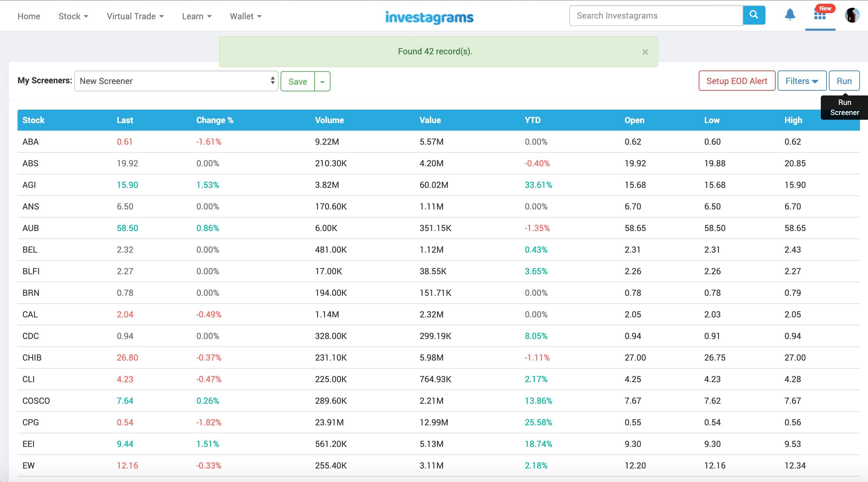The height and width of the screenshot is (482, 868).
Task: Expand the Wallet menu
Action: 245,16
